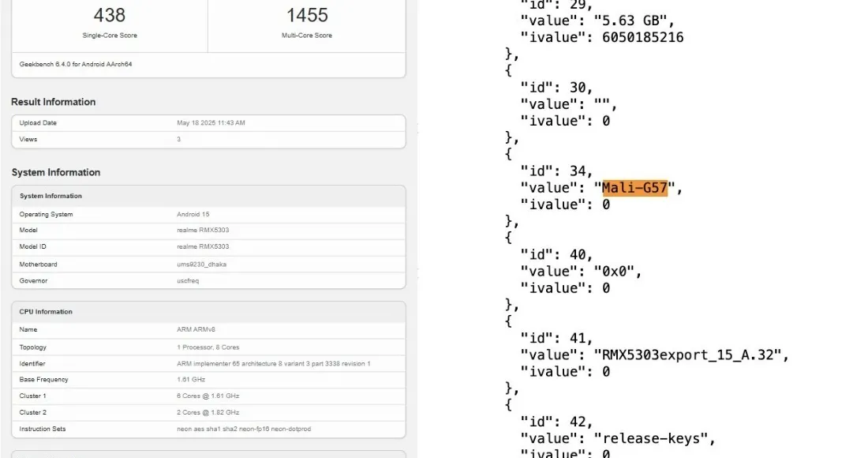Select the Result Information heading
The width and height of the screenshot is (868, 458).
click(x=53, y=102)
